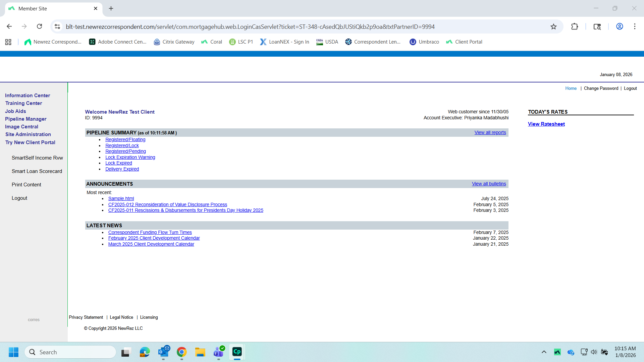Open the Member Site tab
The height and width of the screenshot is (362, 644).
pyautogui.click(x=50, y=8)
